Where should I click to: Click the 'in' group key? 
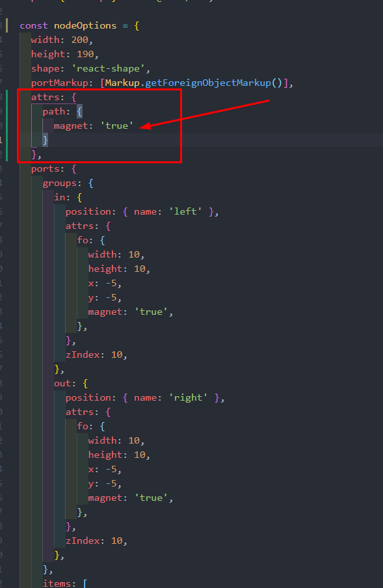click(x=60, y=197)
